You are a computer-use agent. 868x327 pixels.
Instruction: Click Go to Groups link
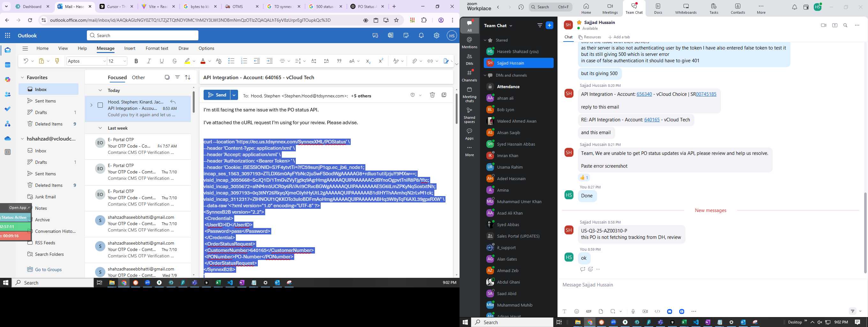click(48, 269)
